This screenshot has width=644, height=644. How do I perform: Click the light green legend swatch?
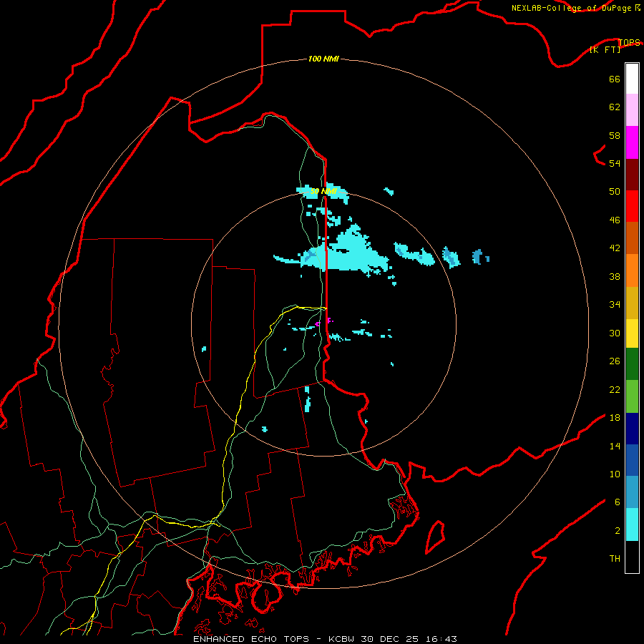pos(632,396)
